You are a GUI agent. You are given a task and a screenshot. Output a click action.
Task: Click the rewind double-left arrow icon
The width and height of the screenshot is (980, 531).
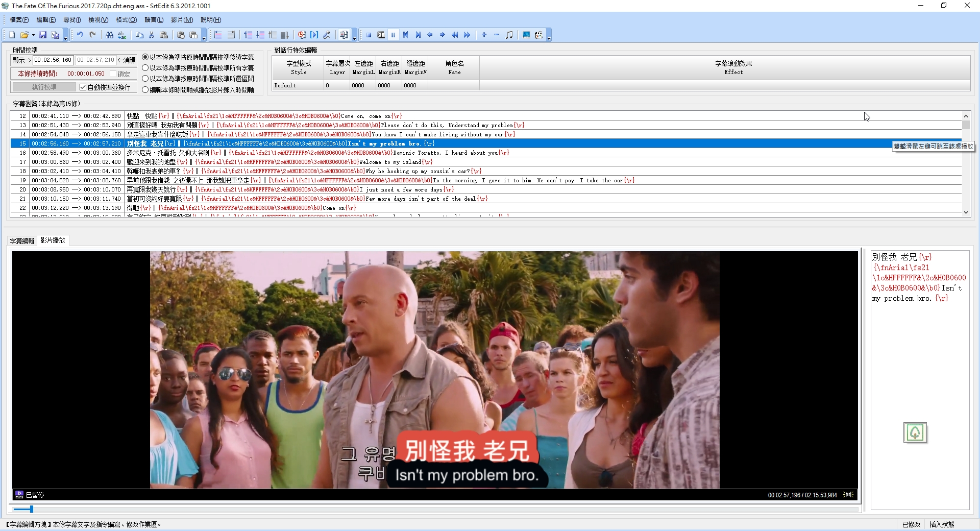pyautogui.click(x=455, y=35)
